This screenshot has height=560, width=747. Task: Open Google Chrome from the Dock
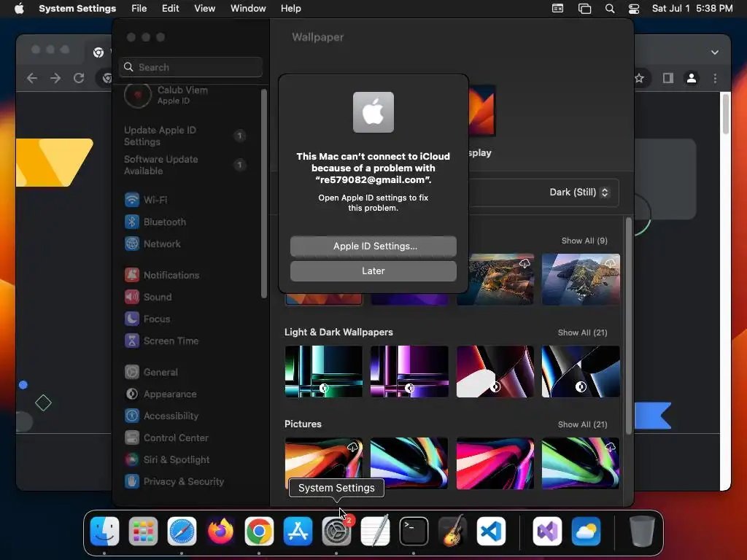click(x=259, y=531)
